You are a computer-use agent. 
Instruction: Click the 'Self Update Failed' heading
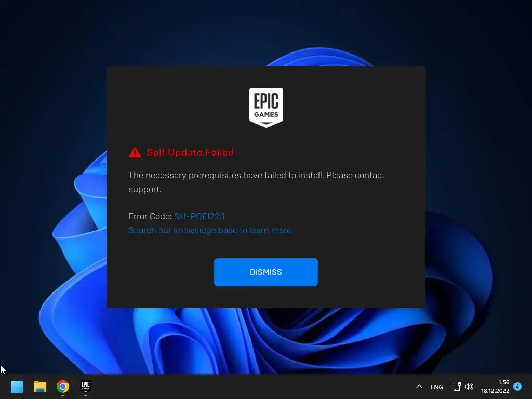(190, 152)
